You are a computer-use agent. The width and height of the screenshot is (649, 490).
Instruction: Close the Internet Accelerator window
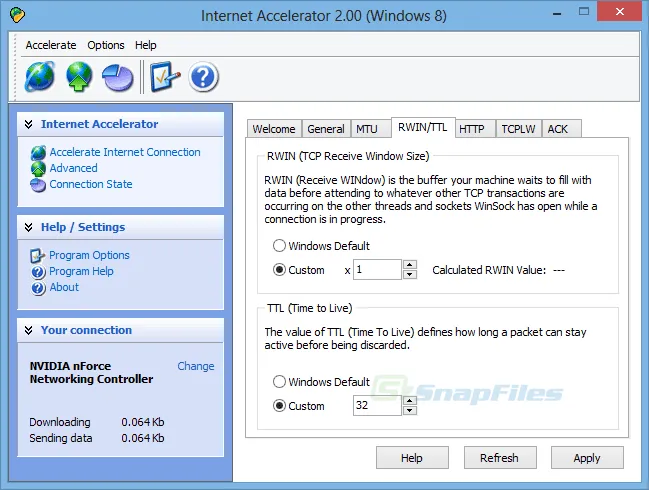(x=620, y=12)
